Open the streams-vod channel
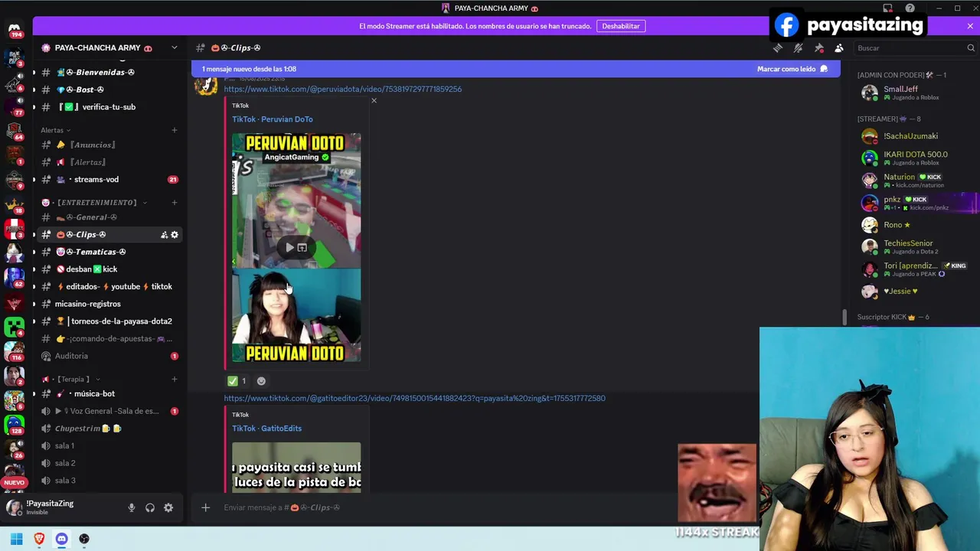Viewport: 980px width, 551px height. tap(109, 180)
